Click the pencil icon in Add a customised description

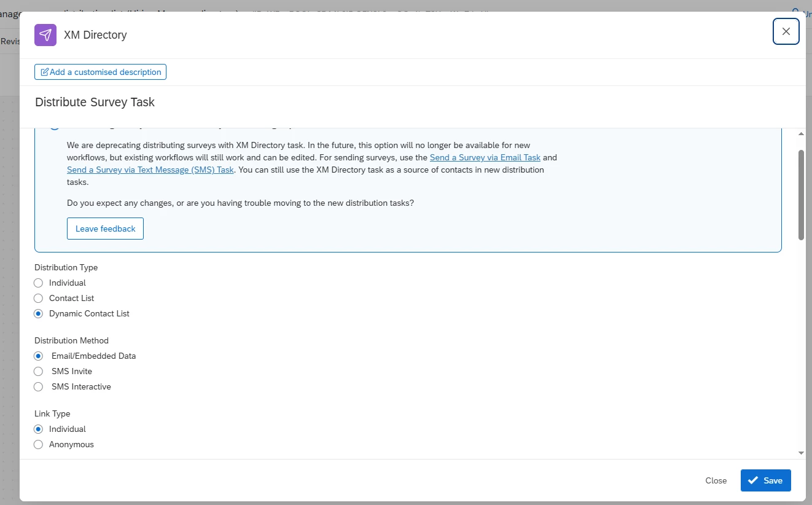(44, 72)
